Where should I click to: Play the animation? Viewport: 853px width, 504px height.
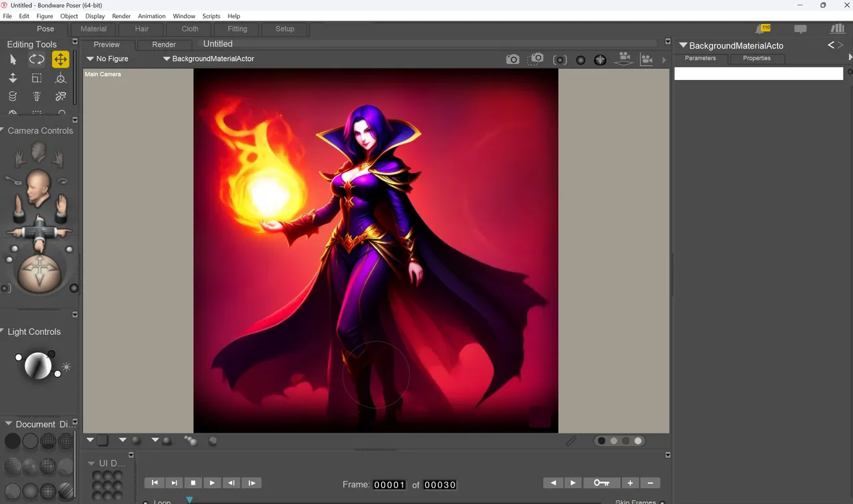[213, 483]
